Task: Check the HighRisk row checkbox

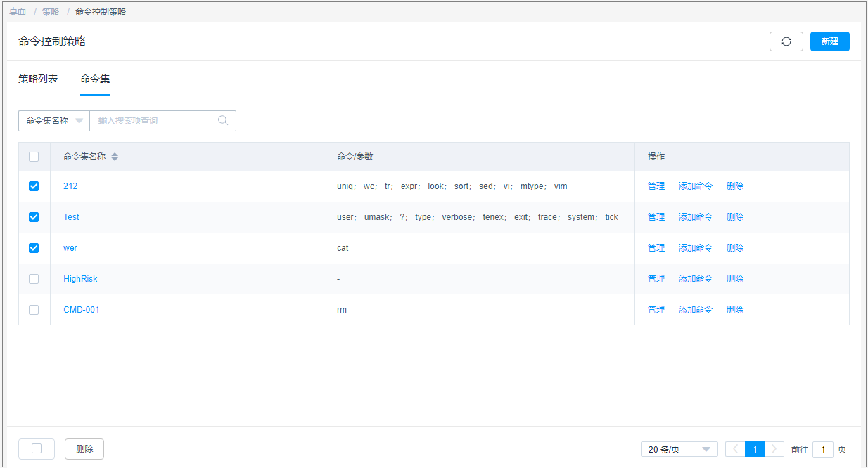Action: click(x=34, y=279)
